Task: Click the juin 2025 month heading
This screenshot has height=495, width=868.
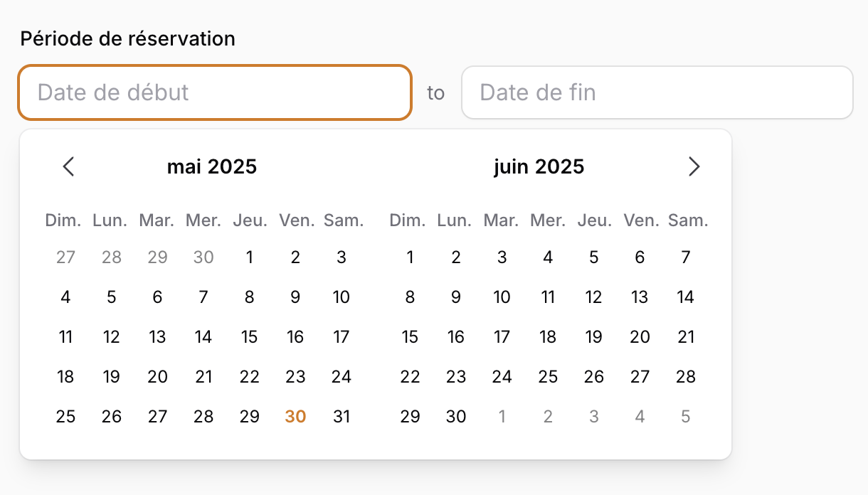Action: (x=539, y=166)
